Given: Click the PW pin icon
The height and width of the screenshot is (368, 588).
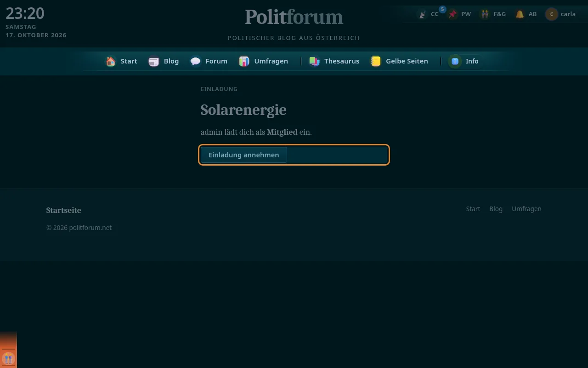Looking at the screenshot, I should pyautogui.click(x=453, y=14).
